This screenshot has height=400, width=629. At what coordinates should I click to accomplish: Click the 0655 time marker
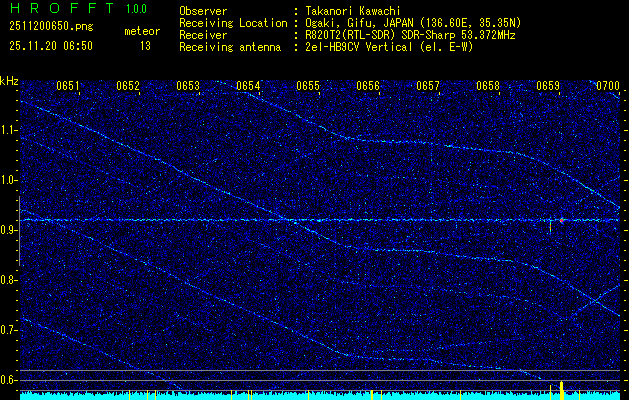point(308,86)
